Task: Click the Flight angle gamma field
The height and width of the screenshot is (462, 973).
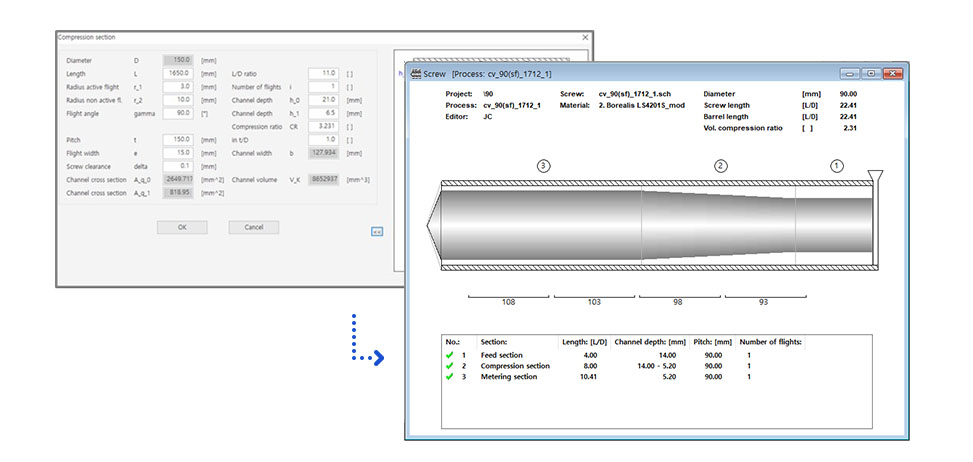Action: tap(177, 113)
